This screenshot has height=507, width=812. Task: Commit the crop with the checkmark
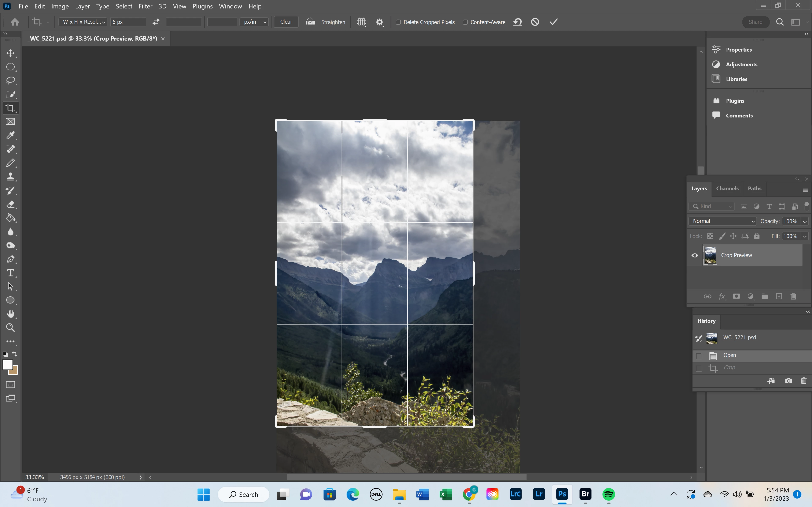click(554, 22)
